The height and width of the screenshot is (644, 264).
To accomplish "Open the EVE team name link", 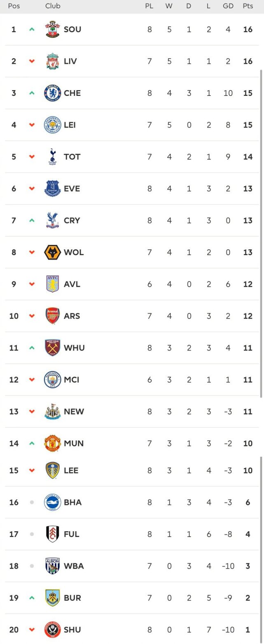I will click(x=72, y=188).
